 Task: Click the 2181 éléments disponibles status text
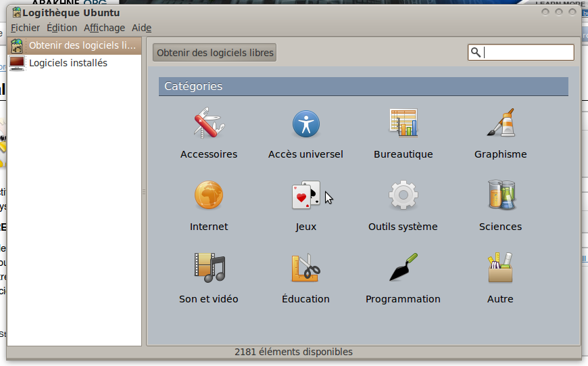tap(293, 352)
